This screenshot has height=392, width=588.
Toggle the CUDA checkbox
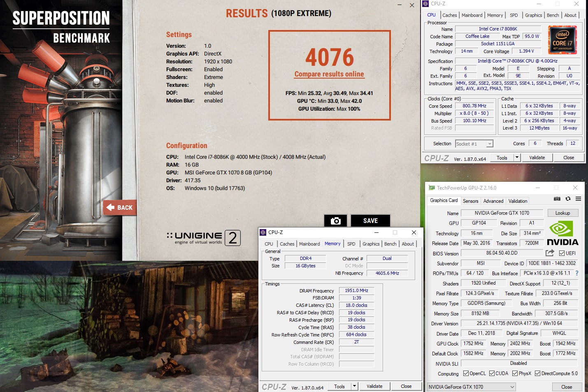tap(492, 373)
